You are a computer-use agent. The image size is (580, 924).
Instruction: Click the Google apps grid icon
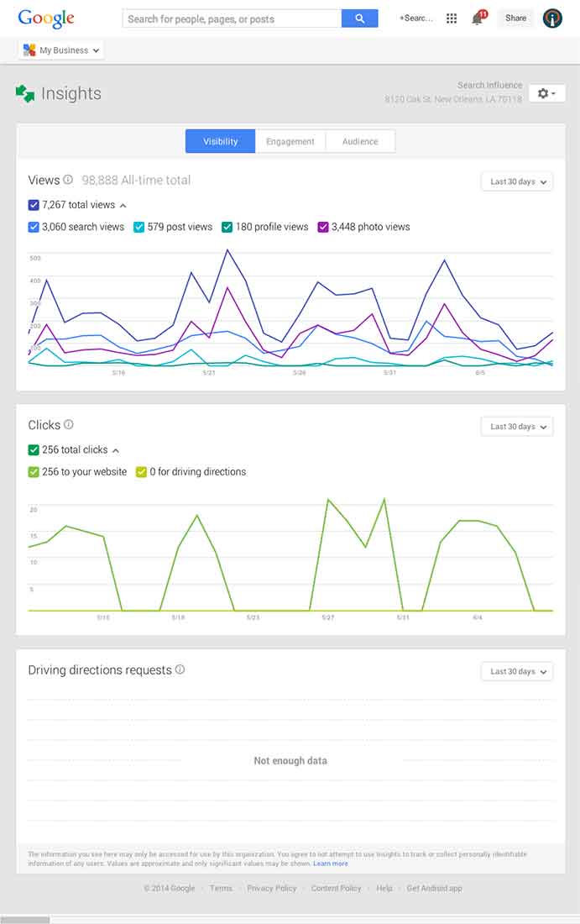coord(452,18)
